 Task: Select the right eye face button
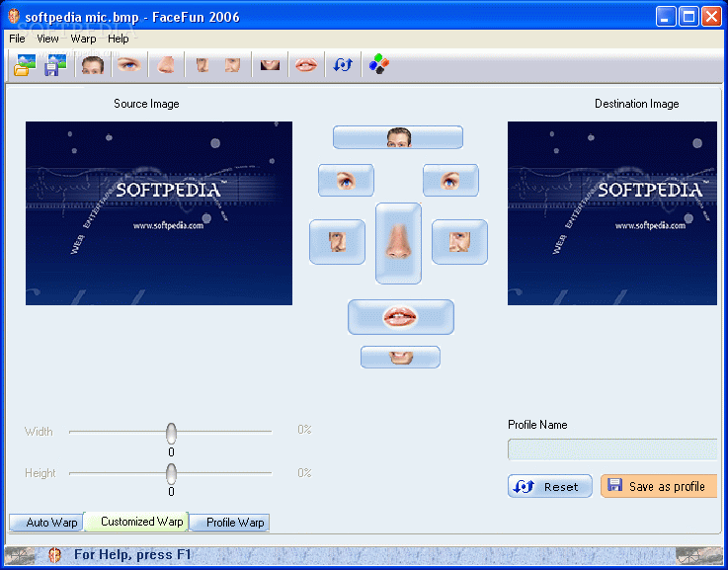(x=450, y=180)
